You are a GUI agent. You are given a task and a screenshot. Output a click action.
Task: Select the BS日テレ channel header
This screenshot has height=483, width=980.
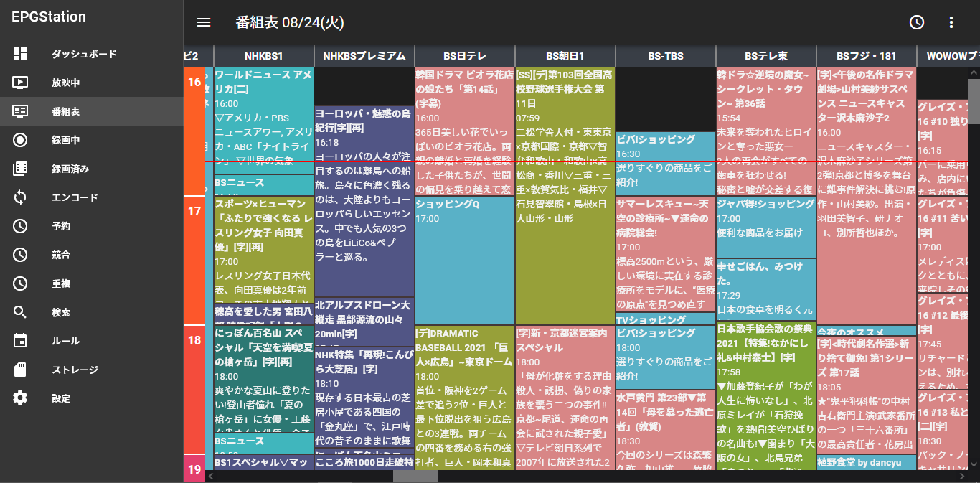click(x=465, y=56)
